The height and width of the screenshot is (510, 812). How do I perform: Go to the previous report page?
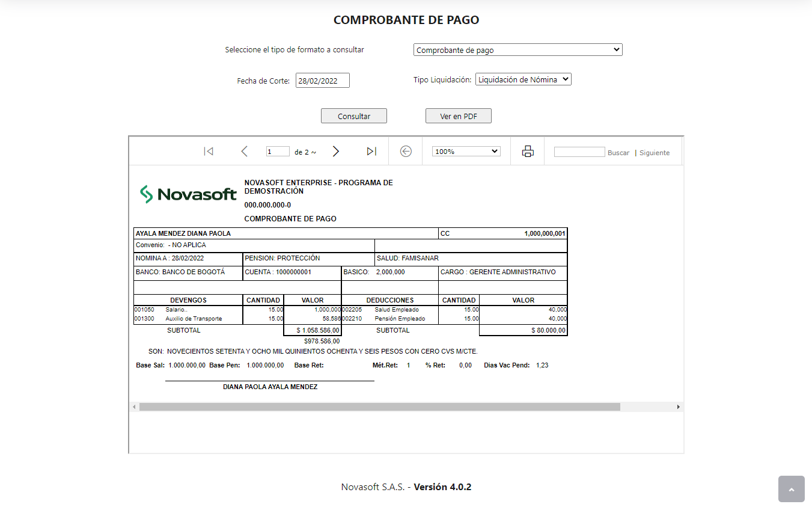coord(244,151)
